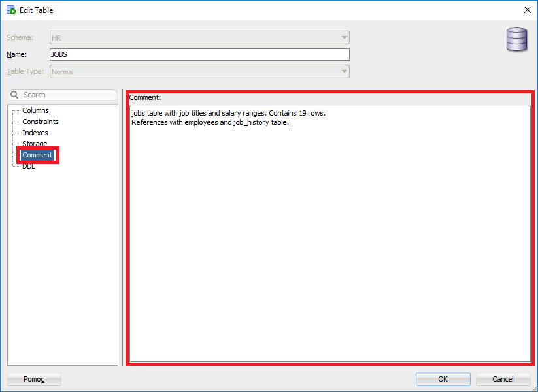Click the Comment: label above text area
The width and height of the screenshot is (538, 392).
coord(144,97)
